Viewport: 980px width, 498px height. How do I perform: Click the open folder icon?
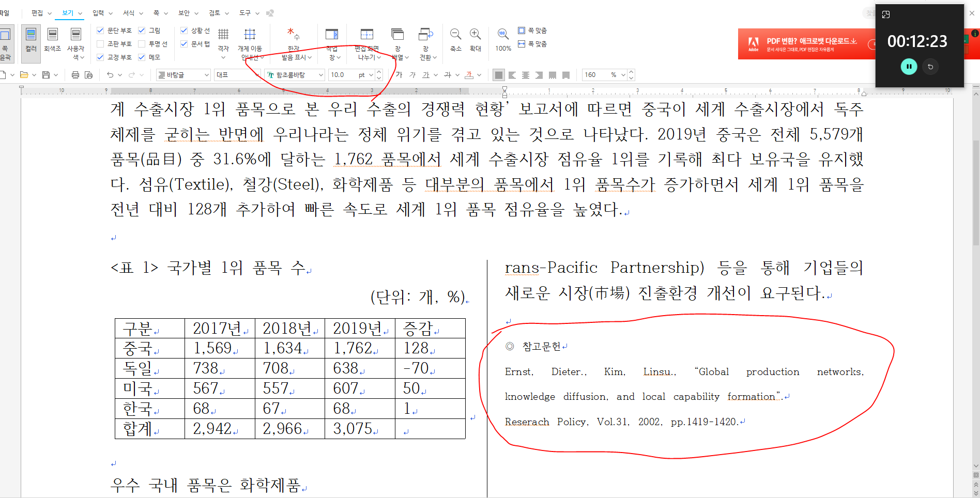click(x=24, y=75)
